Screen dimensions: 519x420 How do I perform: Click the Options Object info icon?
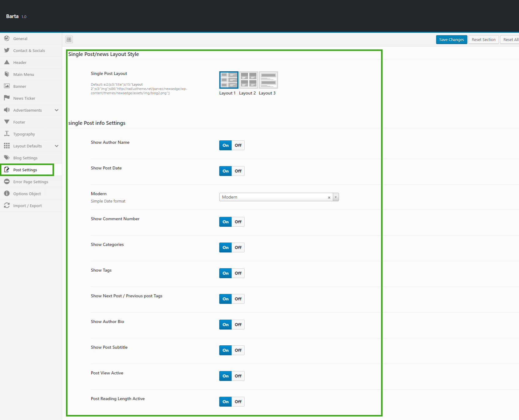(x=7, y=194)
